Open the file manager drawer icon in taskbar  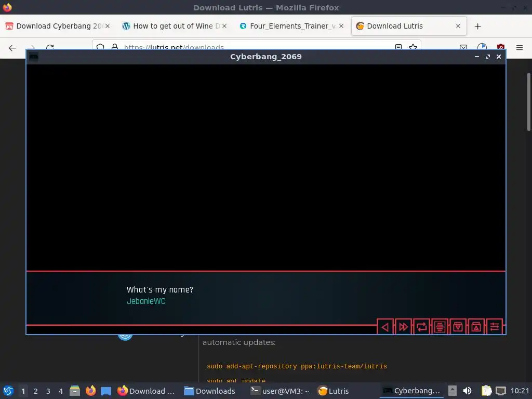pyautogui.click(x=75, y=391)
